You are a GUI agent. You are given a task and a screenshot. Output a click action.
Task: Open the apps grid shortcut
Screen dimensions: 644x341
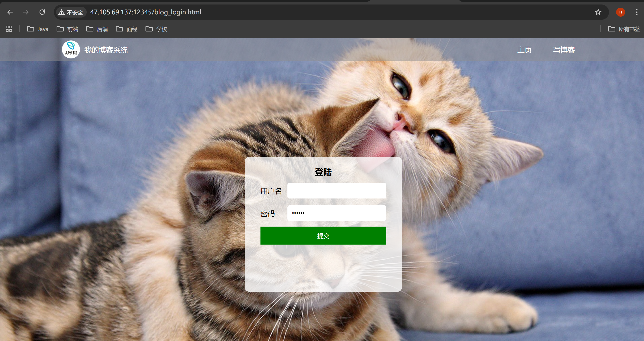(x=9, y=29)
